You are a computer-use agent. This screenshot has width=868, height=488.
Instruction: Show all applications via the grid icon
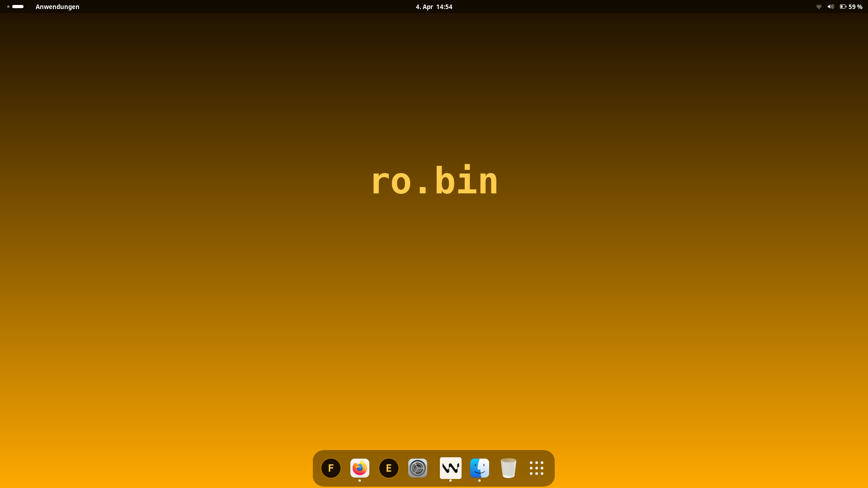pos(536,468)
